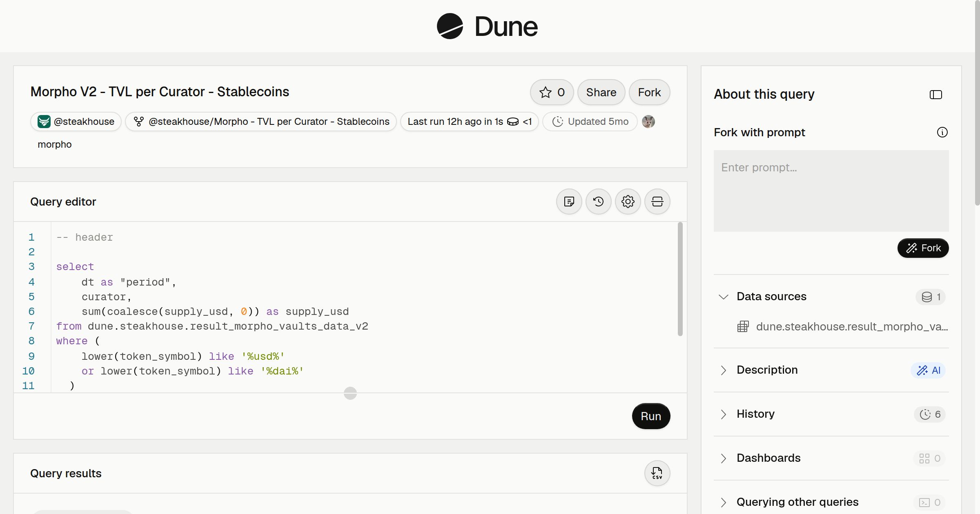This screenshot has height=514, width=980.
Task: Export query results as CSV
Action: [x=657, y=473]
